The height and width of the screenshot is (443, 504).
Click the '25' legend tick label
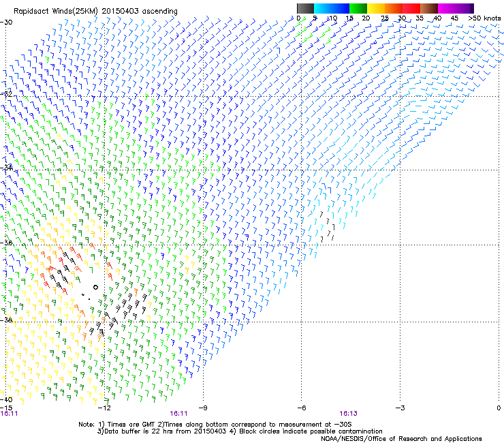click(385, 18)
